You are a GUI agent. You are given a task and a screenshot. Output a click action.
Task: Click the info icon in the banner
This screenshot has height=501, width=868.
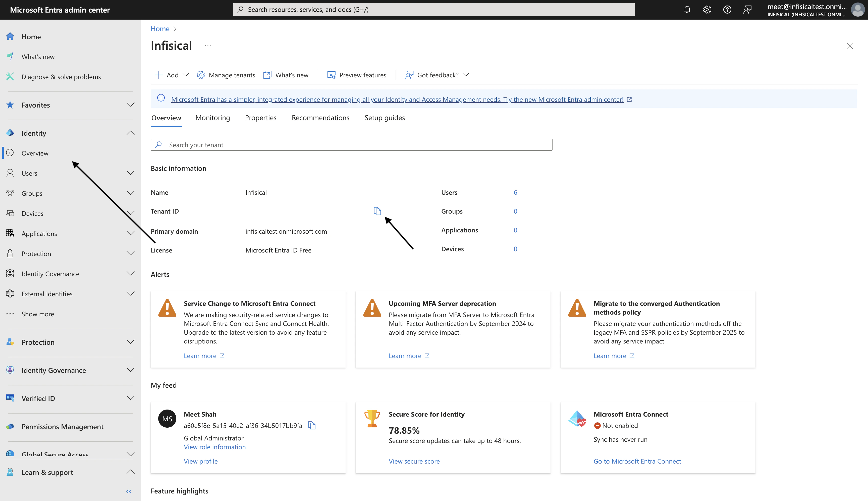pyautogui.click(x=160, y=98)
